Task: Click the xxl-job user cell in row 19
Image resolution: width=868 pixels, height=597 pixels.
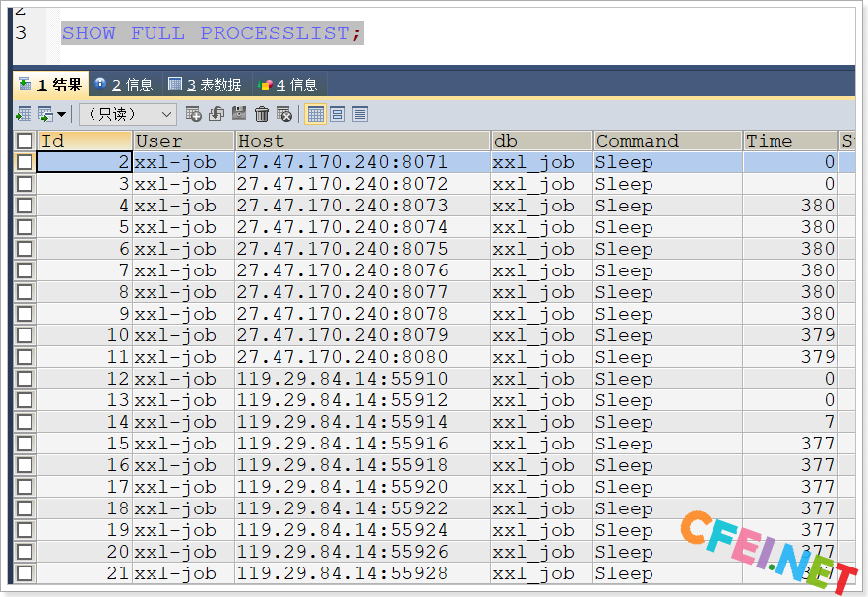Action: tap(184, 530)
